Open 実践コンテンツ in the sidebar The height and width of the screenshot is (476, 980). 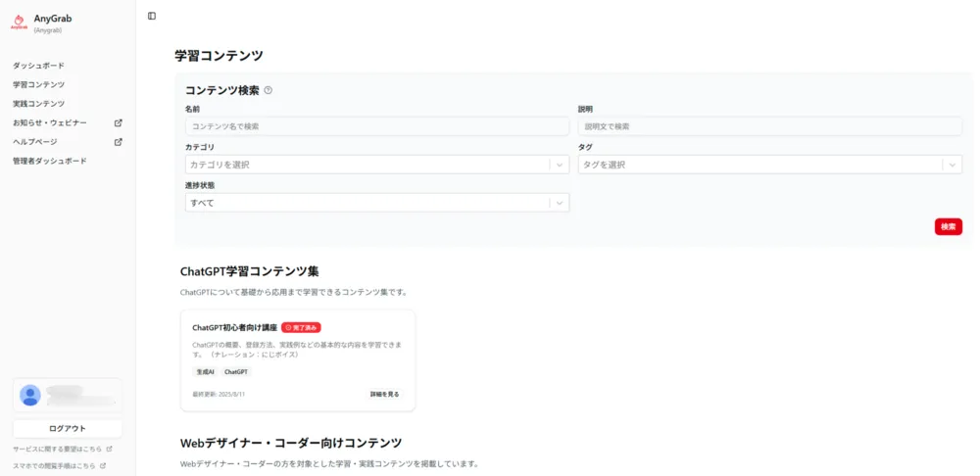[39, 104]
